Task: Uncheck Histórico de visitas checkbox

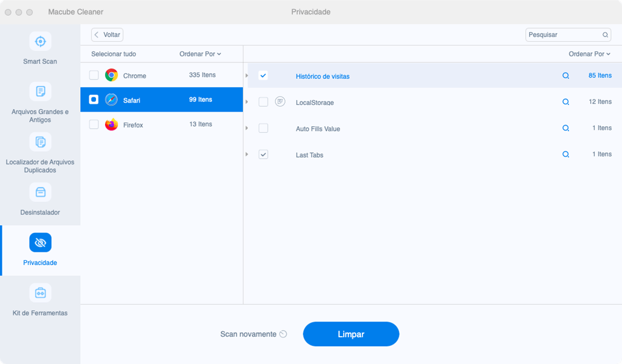Action: pos(263,75)
